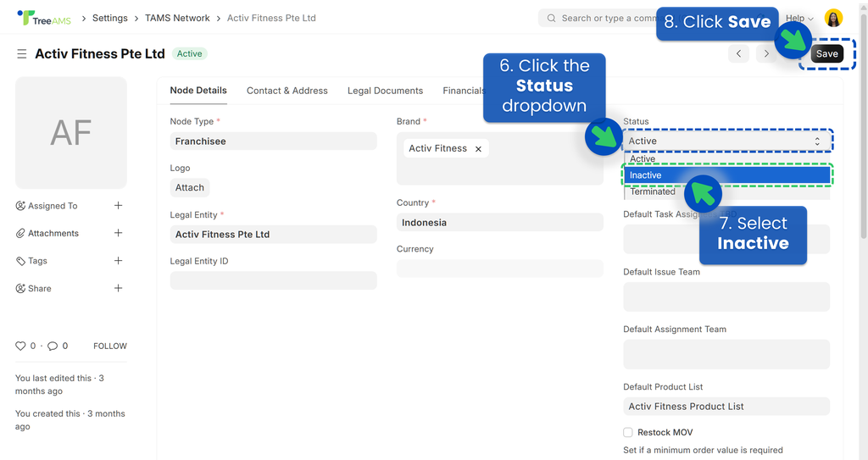
Task: Click the Attachments sidebar label
Action: 53,234
